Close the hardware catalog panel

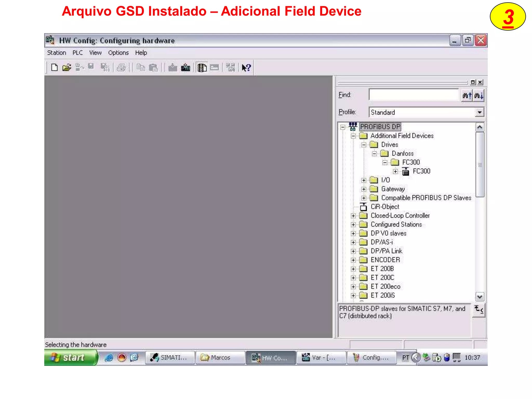(480, 82)
